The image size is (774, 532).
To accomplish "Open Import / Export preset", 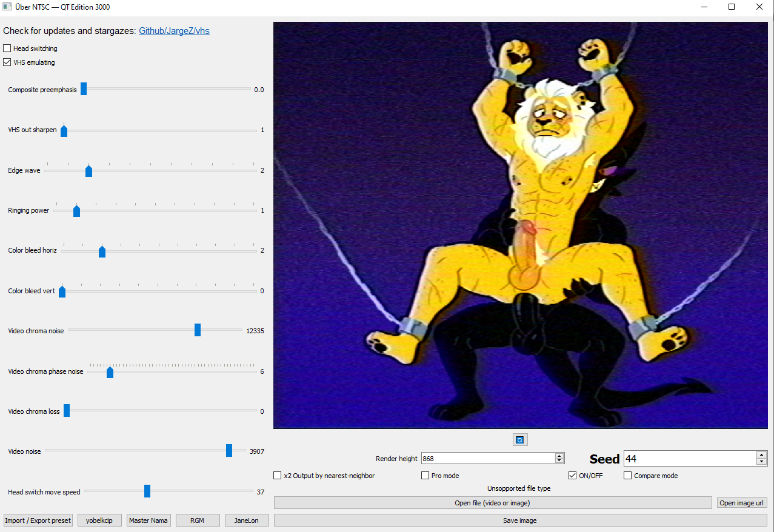I will coord(38,520).
